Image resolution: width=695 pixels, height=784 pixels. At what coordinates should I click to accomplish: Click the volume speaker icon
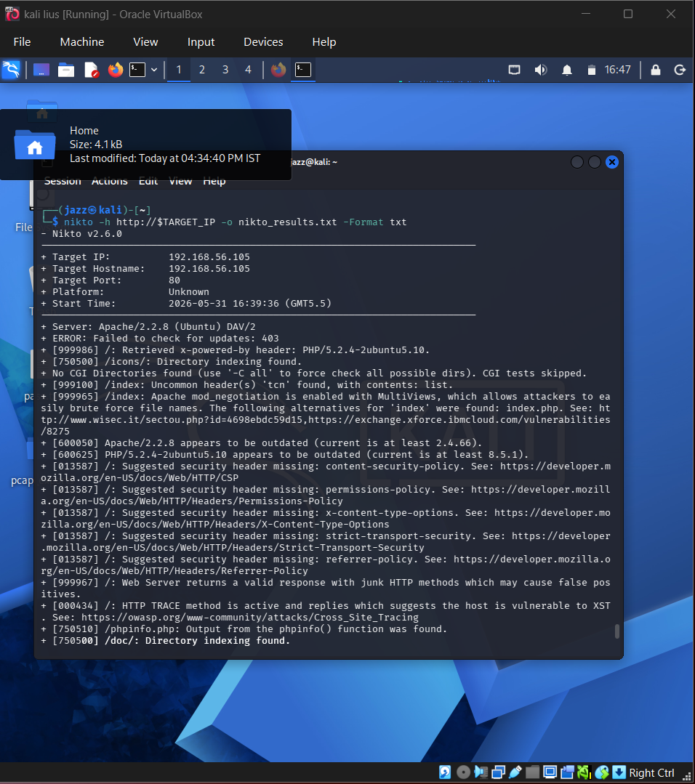point(540,70)
